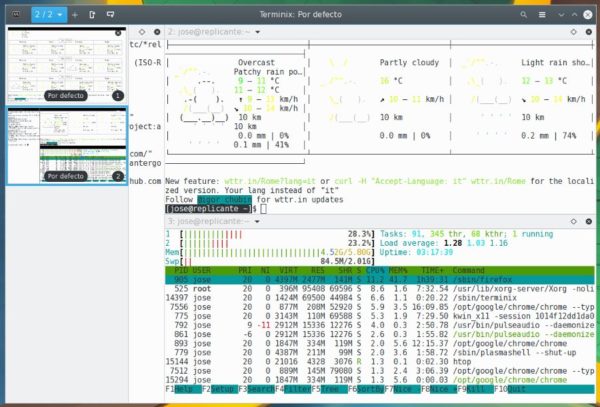Viewport: 600px width, 407px height.
Task: Click the htop CPU 1 usage bar
Action: [270, 234]
